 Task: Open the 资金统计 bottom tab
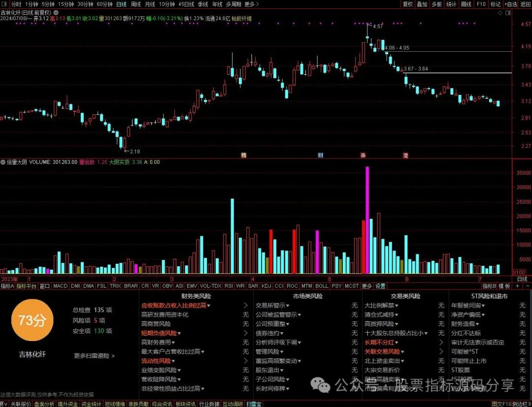coord(91,404)
